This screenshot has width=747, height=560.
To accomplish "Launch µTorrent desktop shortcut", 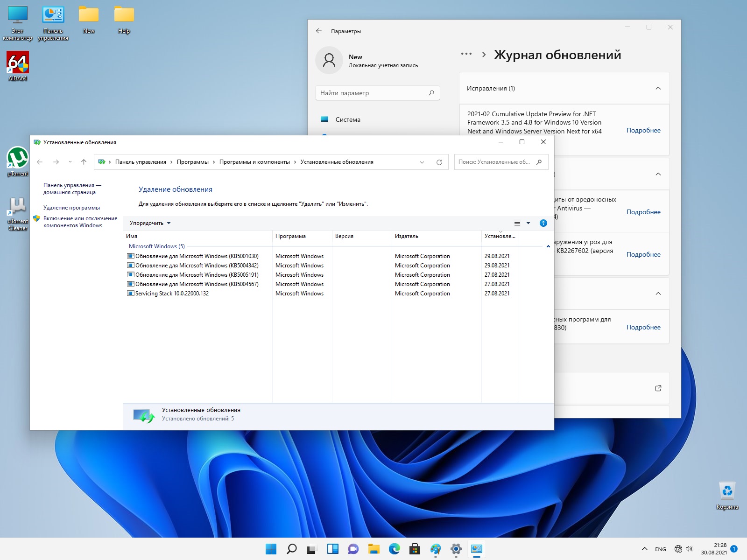I will click(18, 161).
